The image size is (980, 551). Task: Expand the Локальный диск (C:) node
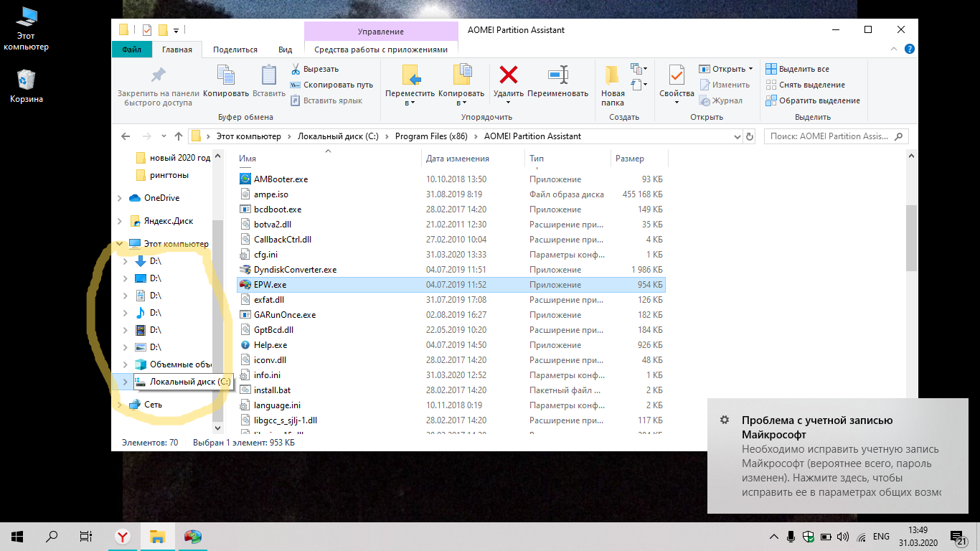tap(126, 382)
